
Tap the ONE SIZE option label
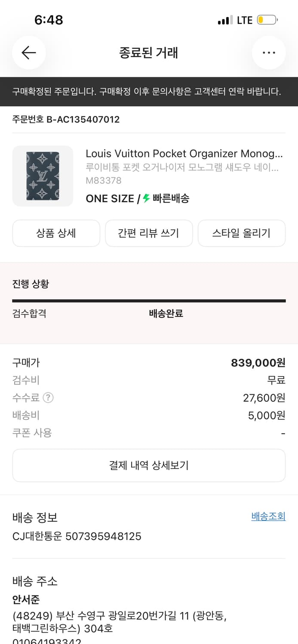[x=111, y=198]
